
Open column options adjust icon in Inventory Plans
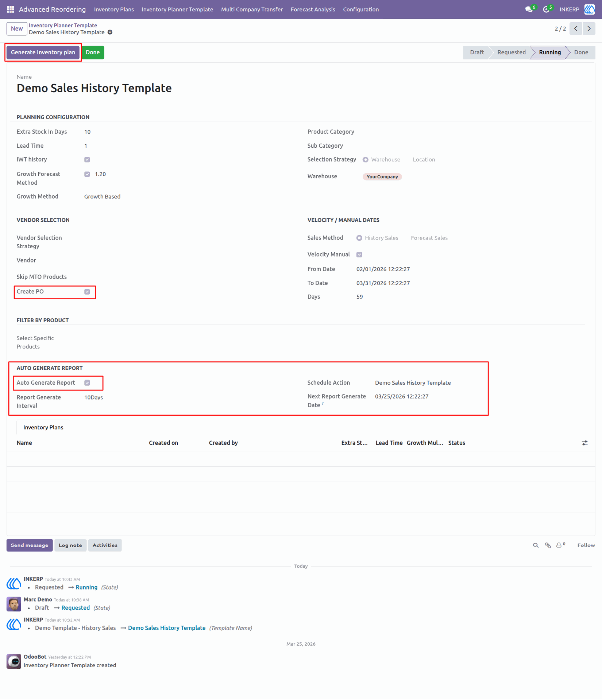[x=584, y=443]
